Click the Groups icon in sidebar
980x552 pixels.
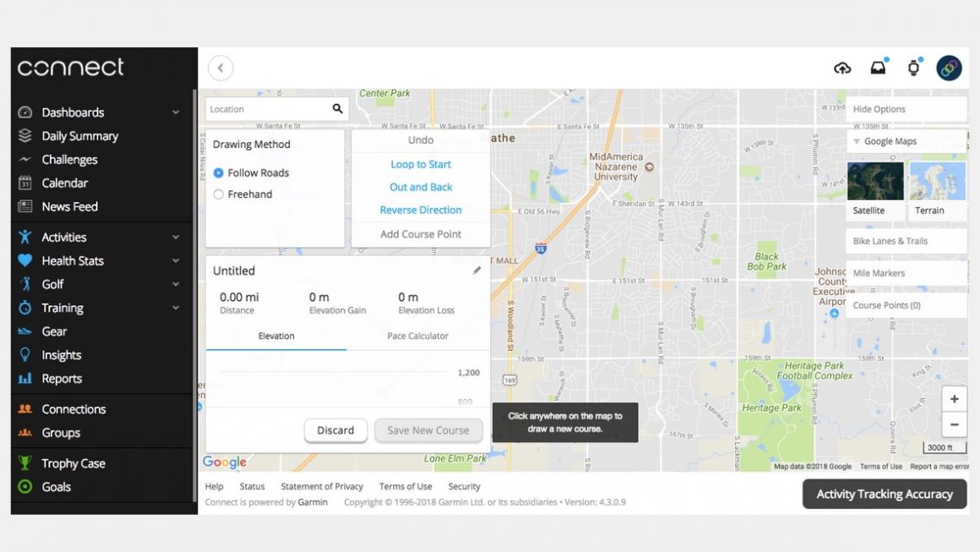point(25,433)
